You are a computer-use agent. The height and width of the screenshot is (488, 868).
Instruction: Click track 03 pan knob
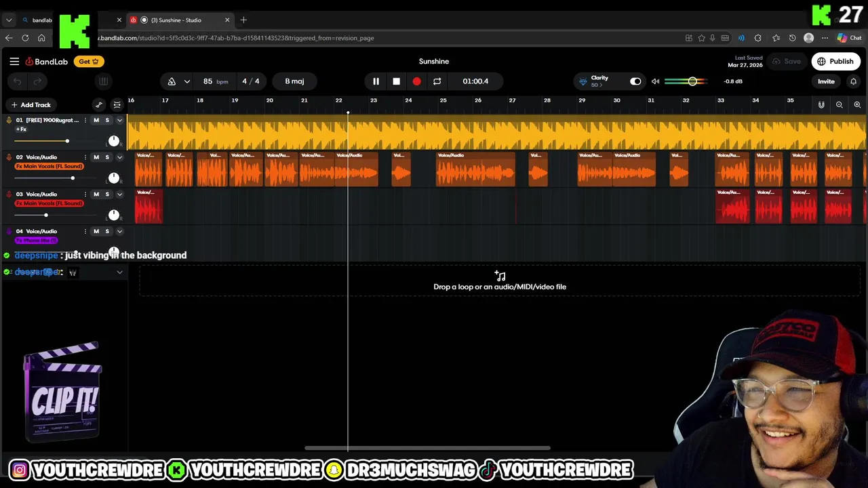click(x=114, y=215)
